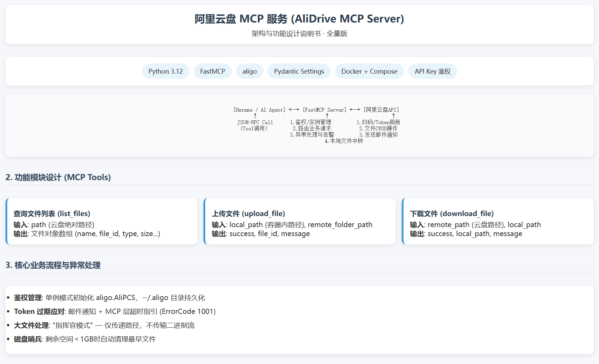Click card title 下载文件 (download_file)
The width and height of the screenshot is (599, 364).
452,214
